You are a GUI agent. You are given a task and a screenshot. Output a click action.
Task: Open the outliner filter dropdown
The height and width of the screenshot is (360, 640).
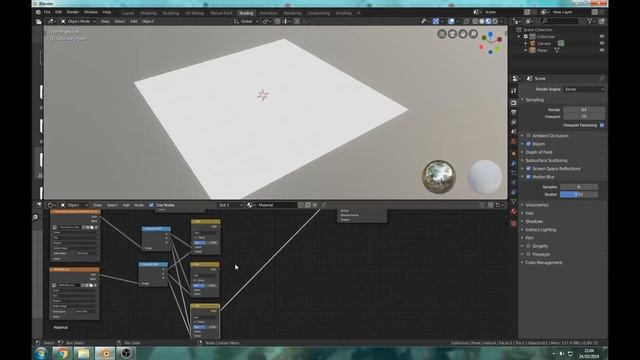[x=591, y=21]
